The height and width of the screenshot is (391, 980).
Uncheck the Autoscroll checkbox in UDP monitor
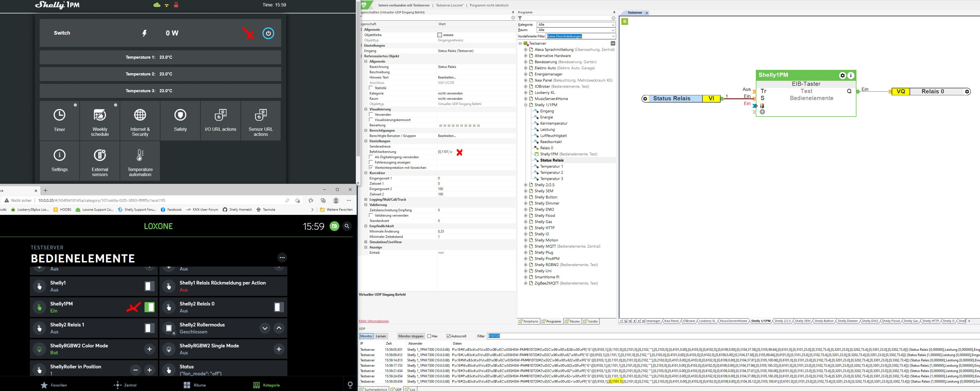point(449,336)
